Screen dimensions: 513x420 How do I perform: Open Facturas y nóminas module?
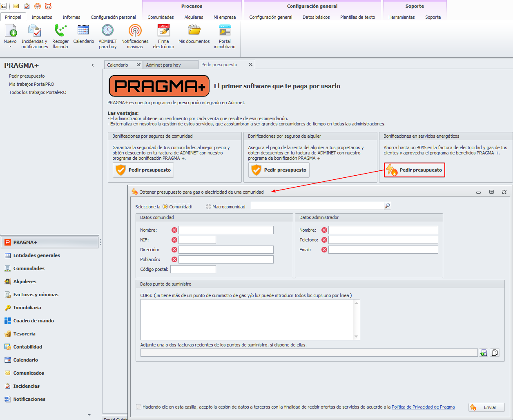49,295
